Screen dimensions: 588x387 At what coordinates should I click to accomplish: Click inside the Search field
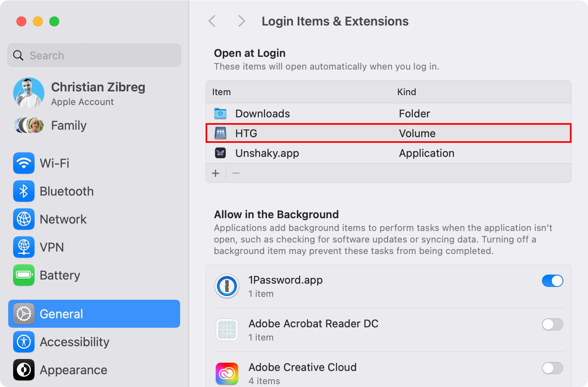coord(94,55)
